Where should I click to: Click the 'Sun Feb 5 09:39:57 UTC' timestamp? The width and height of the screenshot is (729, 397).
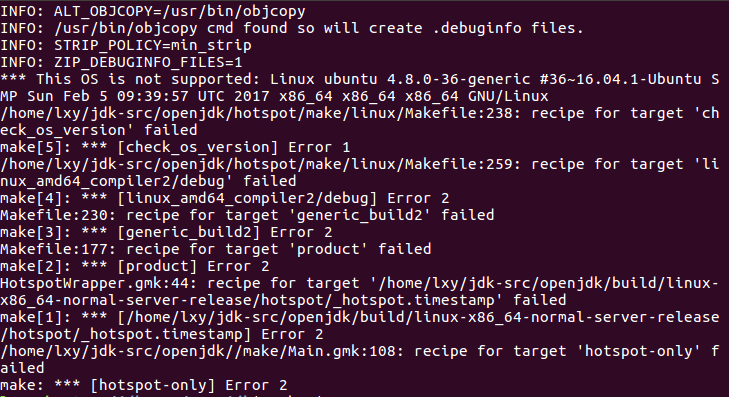(126, 96)
